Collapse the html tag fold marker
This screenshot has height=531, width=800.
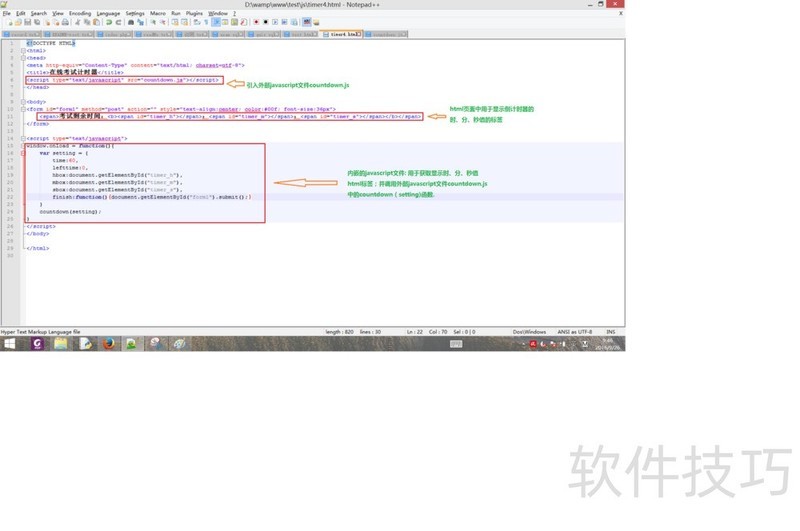(23, 51)
